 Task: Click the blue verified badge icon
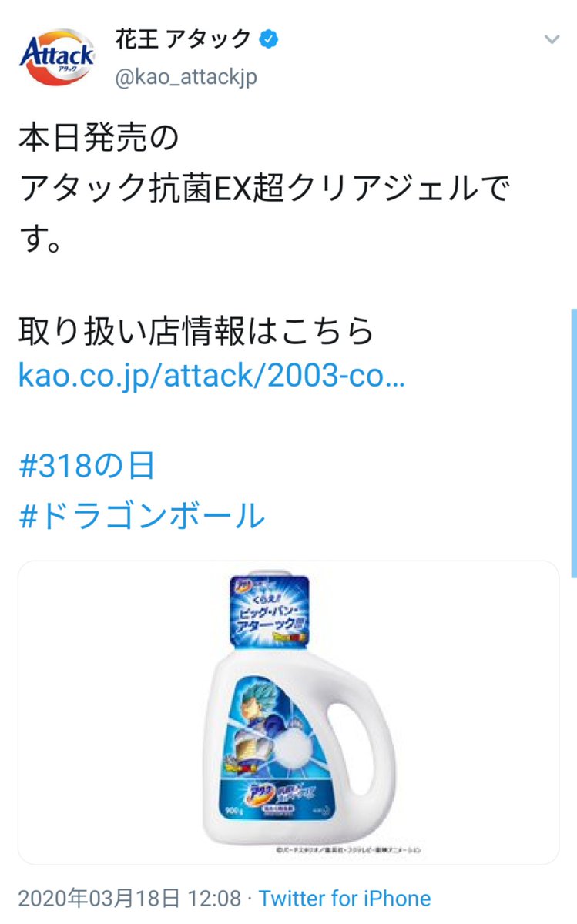coord(269,38)
